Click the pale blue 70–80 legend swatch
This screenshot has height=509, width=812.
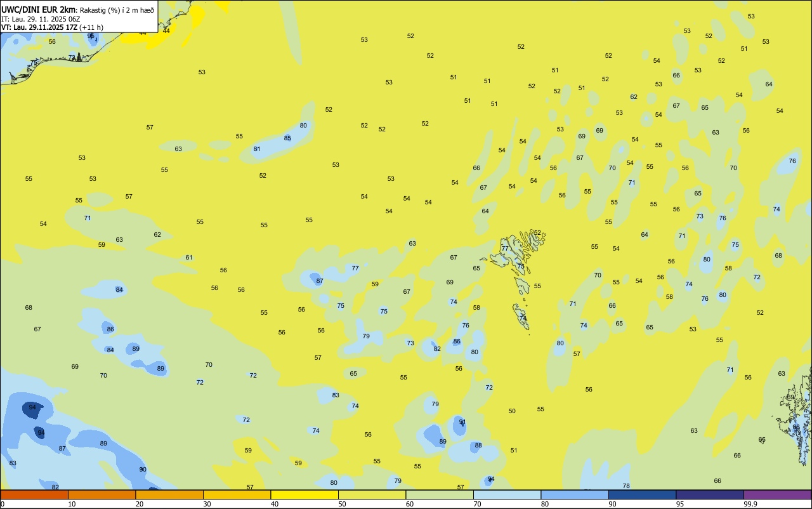(x=507, y=494)
